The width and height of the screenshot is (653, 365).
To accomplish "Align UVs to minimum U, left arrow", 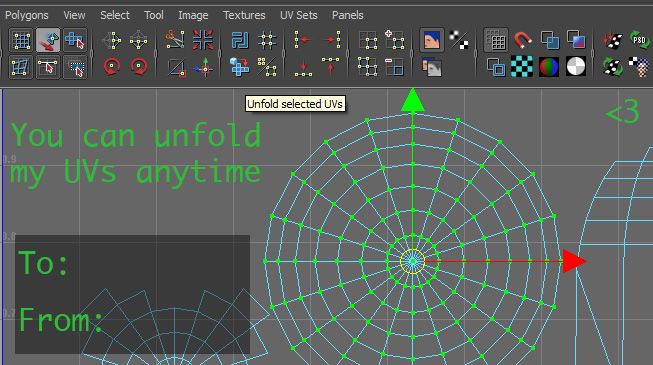I will pos(303,40).
